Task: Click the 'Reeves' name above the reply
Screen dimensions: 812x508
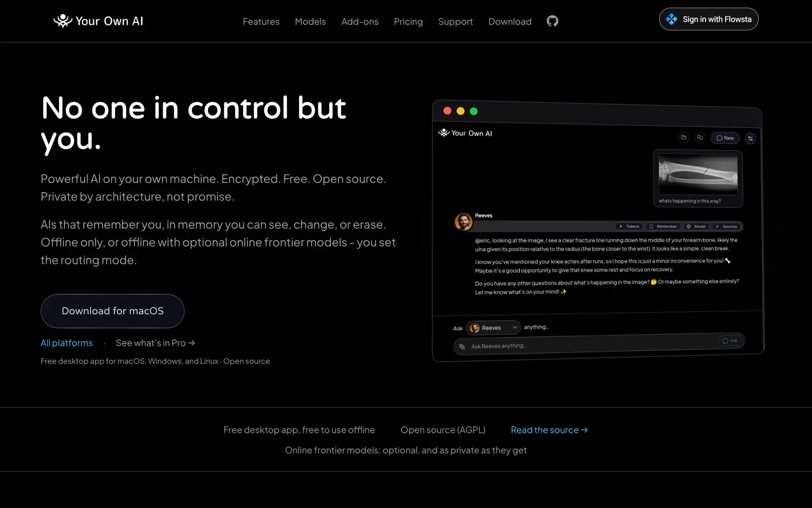Action: 484,215
